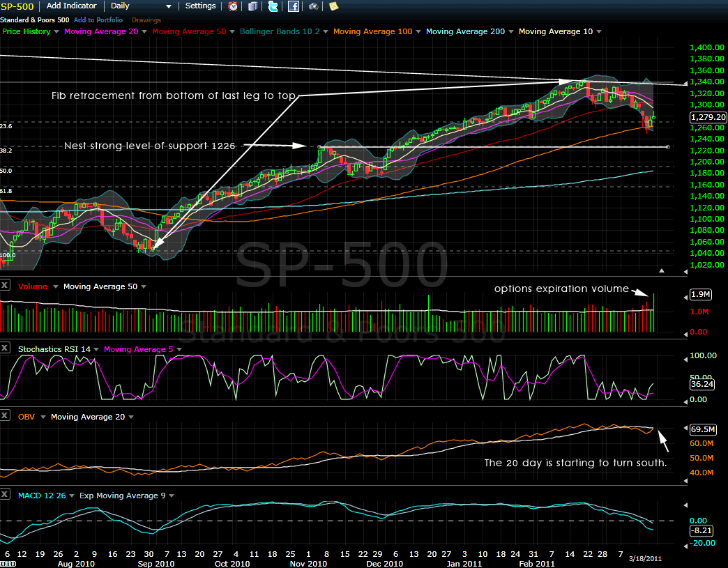Close the OBV indicator panel
This screenshot has height=568, width=728.
point(5,415)
